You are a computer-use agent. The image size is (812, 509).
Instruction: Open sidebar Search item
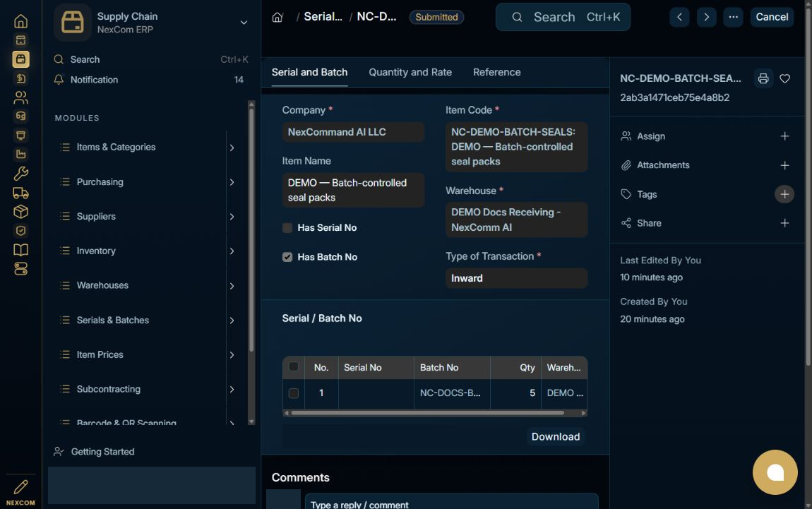pyautogui.click(x=150, y=59)
